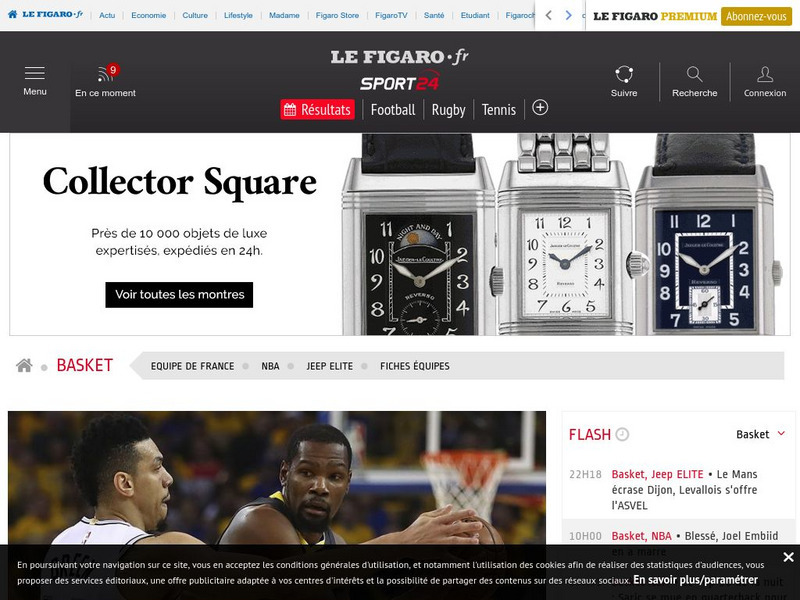Open the NBA submenu link

(270, 366)
